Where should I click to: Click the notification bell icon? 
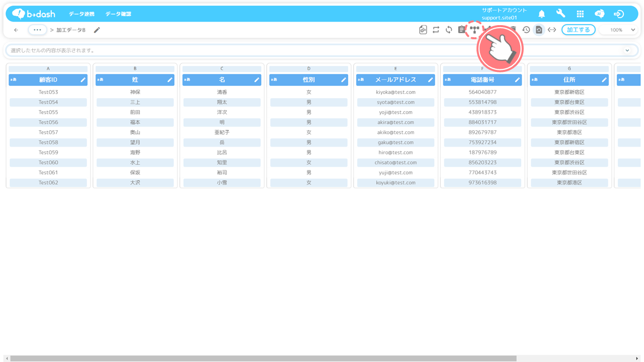click(541, 14)
